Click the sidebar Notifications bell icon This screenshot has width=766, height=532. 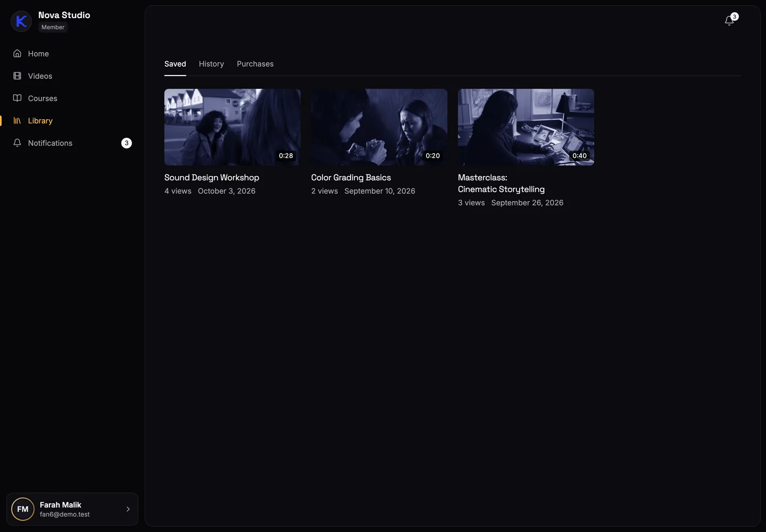[17, 143]
